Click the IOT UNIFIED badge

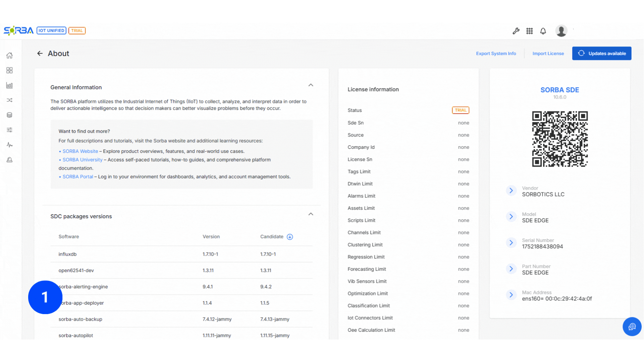pos(51,31)
